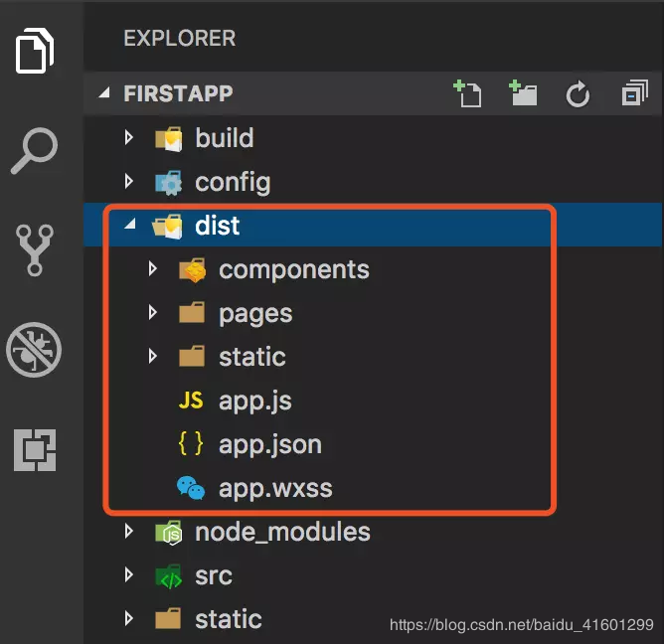Click the bottom root static folder icon
Screen dimensions: 664x644
pos(168,618)
